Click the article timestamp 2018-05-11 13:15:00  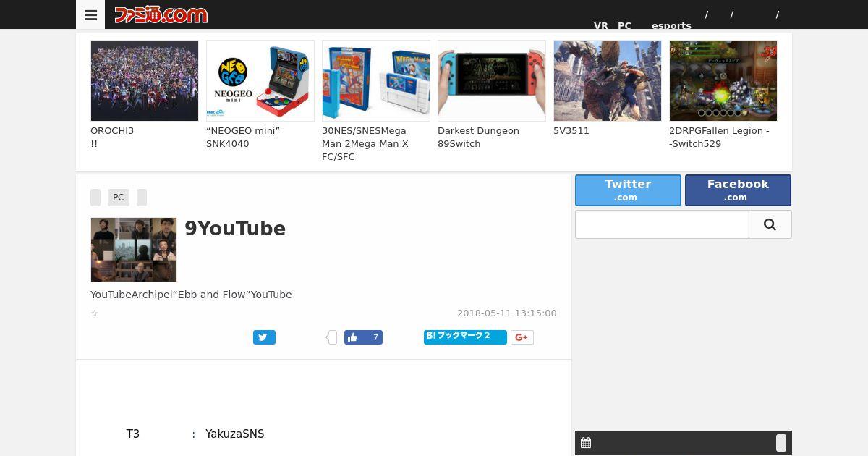coord(507,313)
